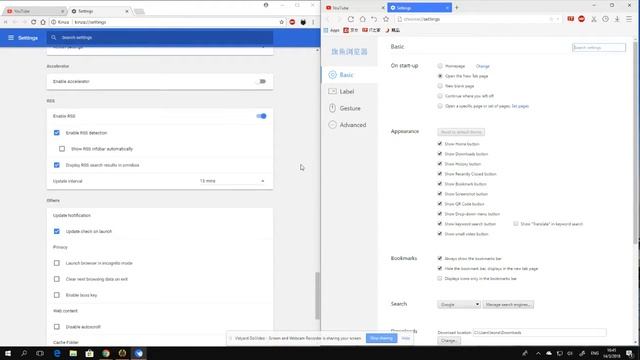This screenshot has width=640, height=360.
Task: Open downloads arrow icon in right browser
Action: pos(617,19)
